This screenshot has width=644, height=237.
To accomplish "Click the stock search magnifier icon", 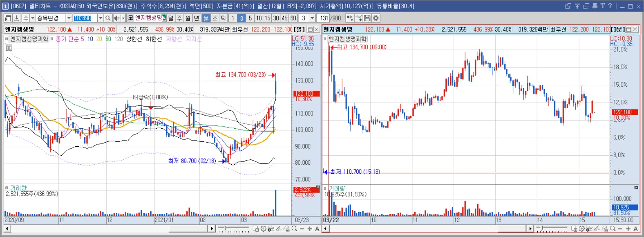I will (108, 18).
